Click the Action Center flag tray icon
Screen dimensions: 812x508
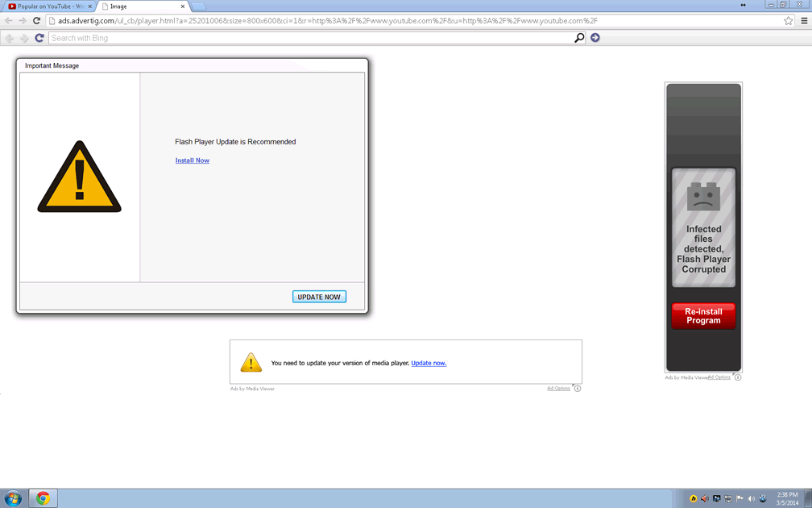(739, 498)
